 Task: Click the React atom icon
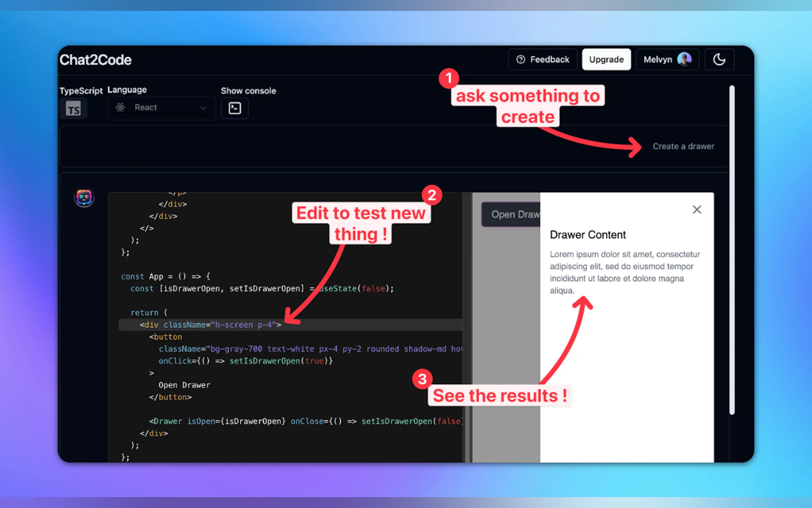pos(120,107)
